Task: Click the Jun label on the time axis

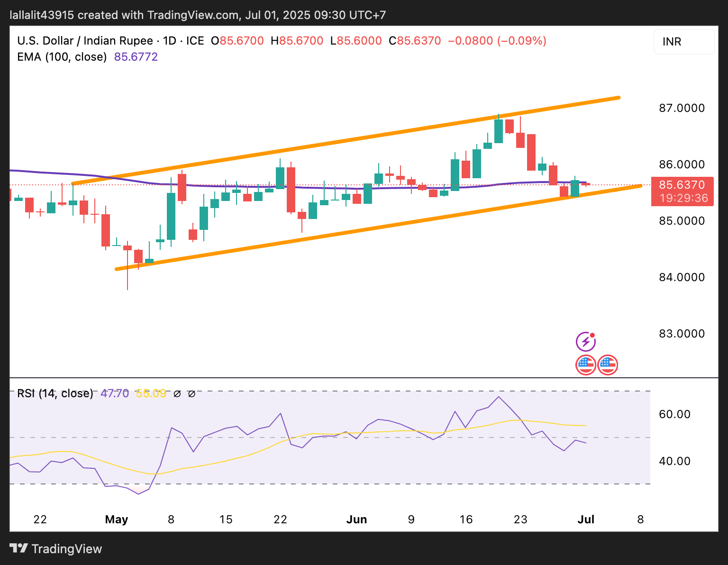Action: click(x=357, y=519)
